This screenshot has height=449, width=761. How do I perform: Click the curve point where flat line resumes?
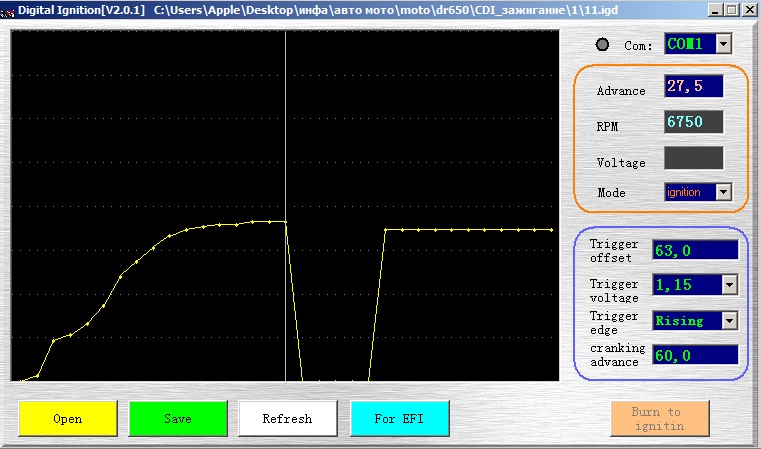click(x=385, y=230)
